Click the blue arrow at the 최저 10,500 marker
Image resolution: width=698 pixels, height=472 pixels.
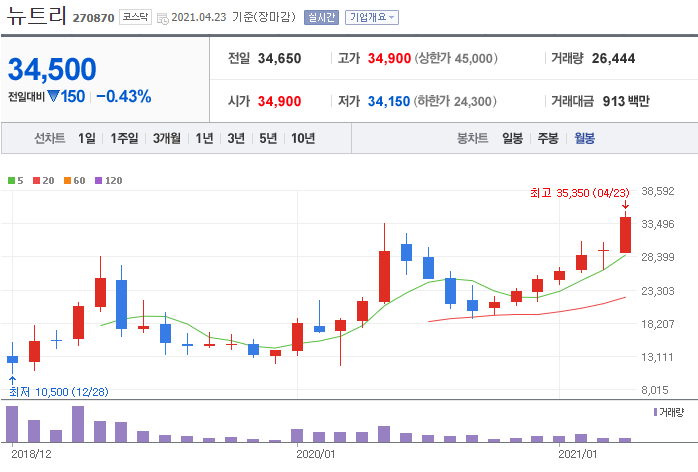coord(12,379)
